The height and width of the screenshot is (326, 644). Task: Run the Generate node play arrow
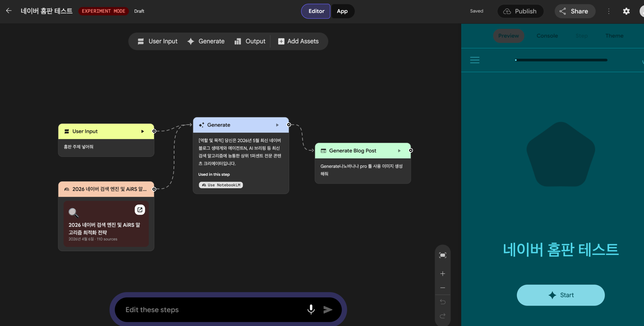click(x=277, y=125)
